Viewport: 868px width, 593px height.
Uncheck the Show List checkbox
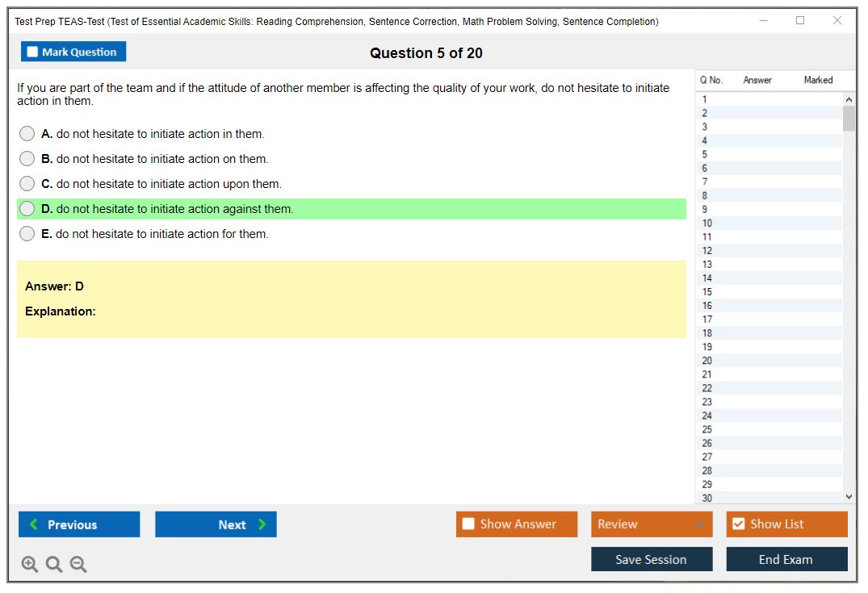738,524
